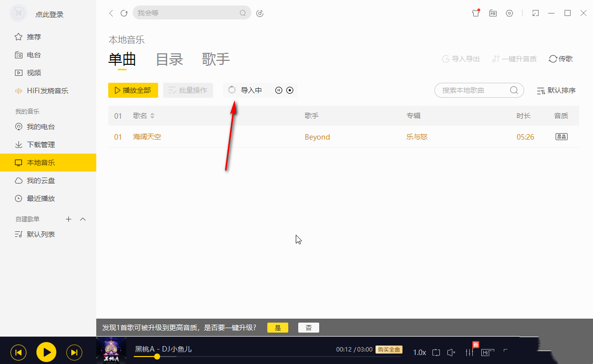Switch to the 歌手 artists tab
This screenshot has width=593, height=364.
[215, 59]
